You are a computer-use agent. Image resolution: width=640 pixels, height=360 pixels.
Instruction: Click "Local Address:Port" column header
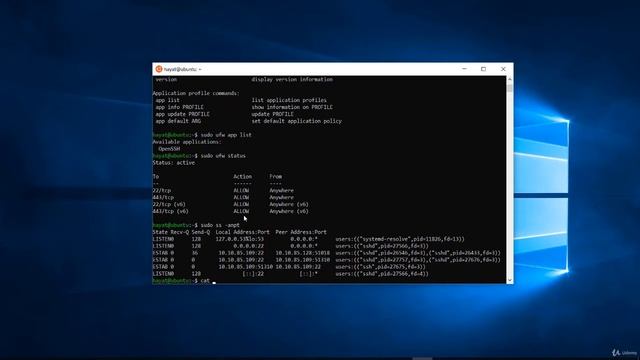242,232
